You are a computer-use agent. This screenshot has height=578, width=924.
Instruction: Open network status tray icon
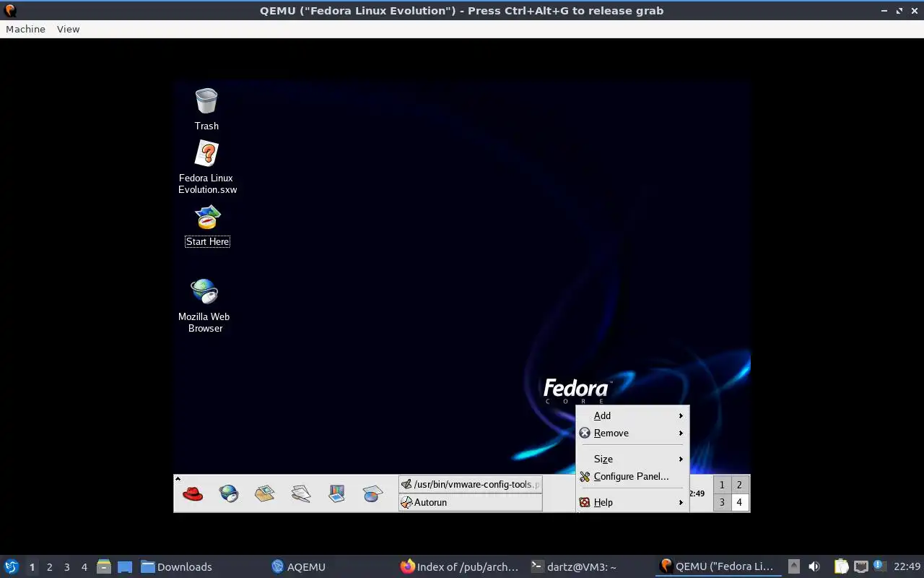860,566
